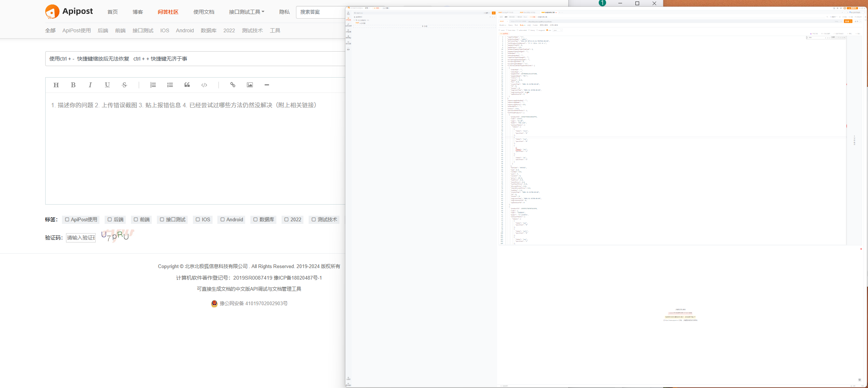
Task: Minimize the window behind the image
Action: pos(620,3)
